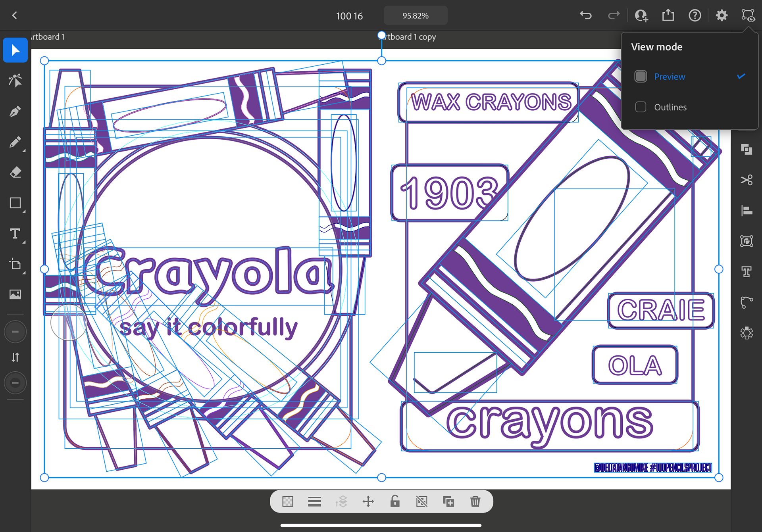Viewport: 762px width, 532px height.
Task: Open the Path panel
Action: (x=747, y=302)
